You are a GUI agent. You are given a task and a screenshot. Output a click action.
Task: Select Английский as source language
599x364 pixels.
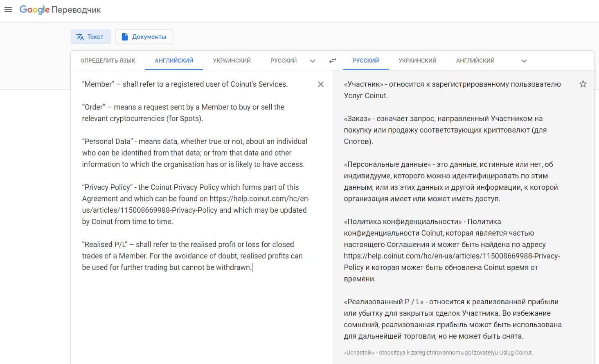tap(174, 61)
